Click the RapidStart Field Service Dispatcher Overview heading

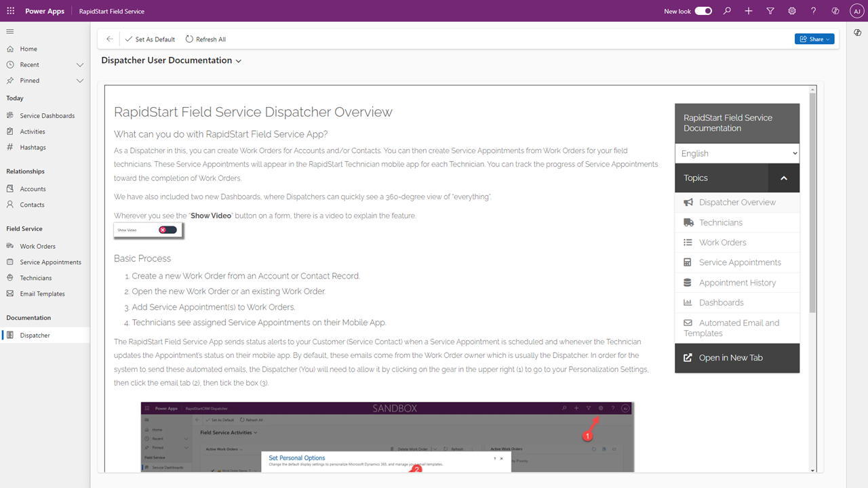(253, 112)
